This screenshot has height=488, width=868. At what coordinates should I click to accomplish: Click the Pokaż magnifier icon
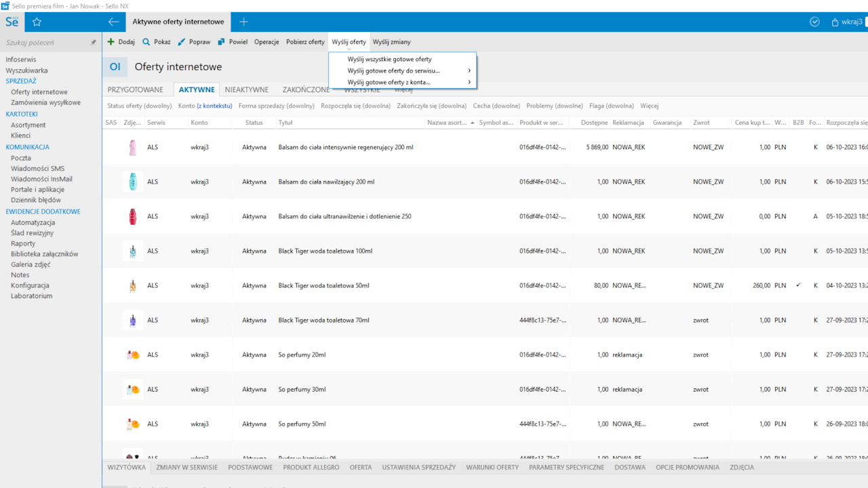point(146,42)
